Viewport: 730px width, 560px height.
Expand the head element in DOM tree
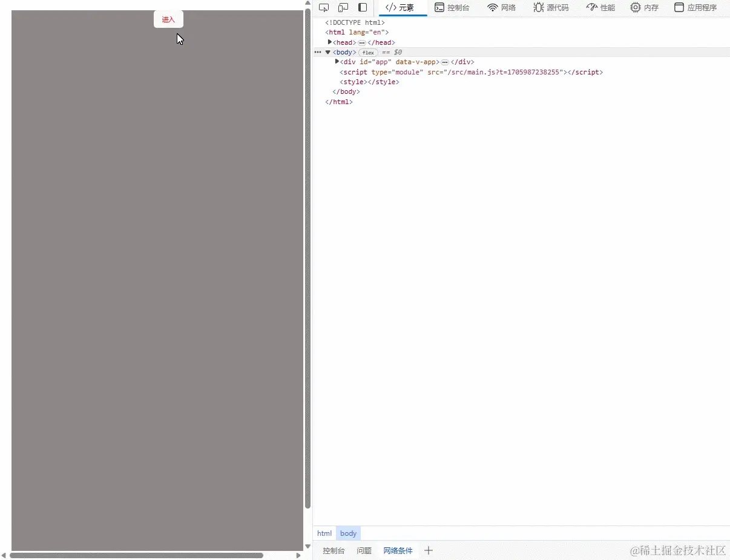(331, 42)
